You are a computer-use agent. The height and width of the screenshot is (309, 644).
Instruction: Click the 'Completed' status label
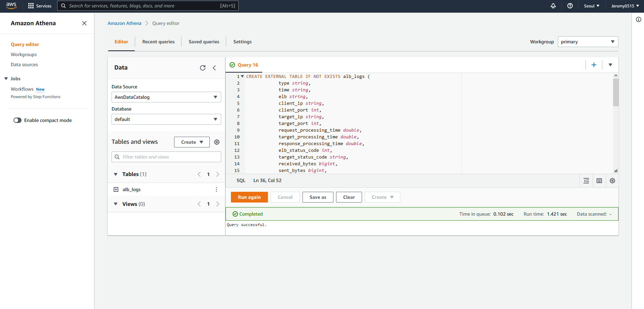pyautogui.click(x=251, y=214)
